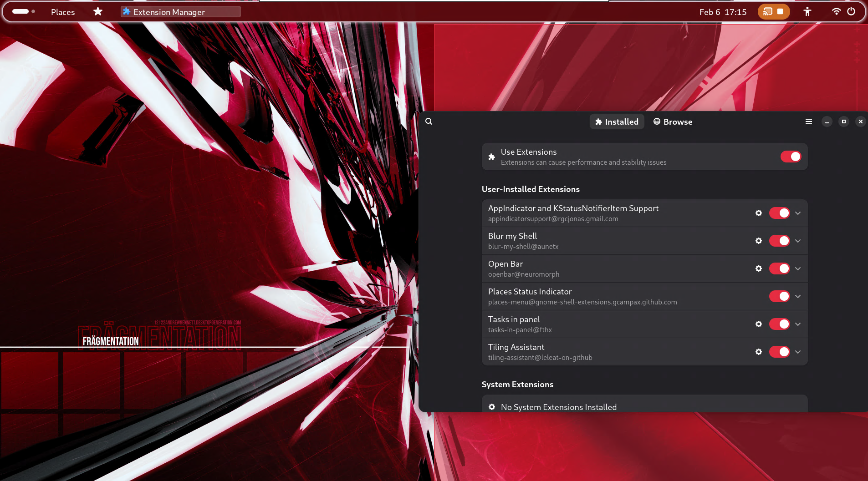Open the Extension Manager hamburger menu
The image size is (868, 481).
[809, 122]
